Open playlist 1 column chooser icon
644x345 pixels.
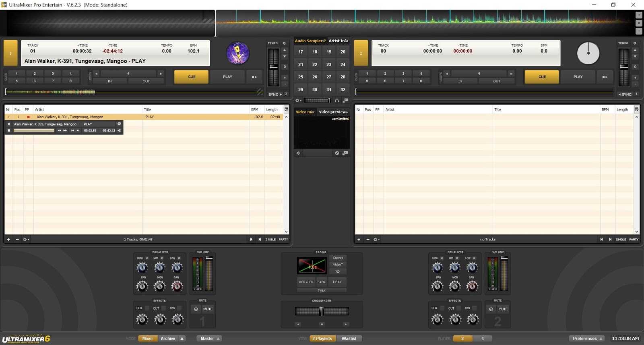[x=286, y=109]
